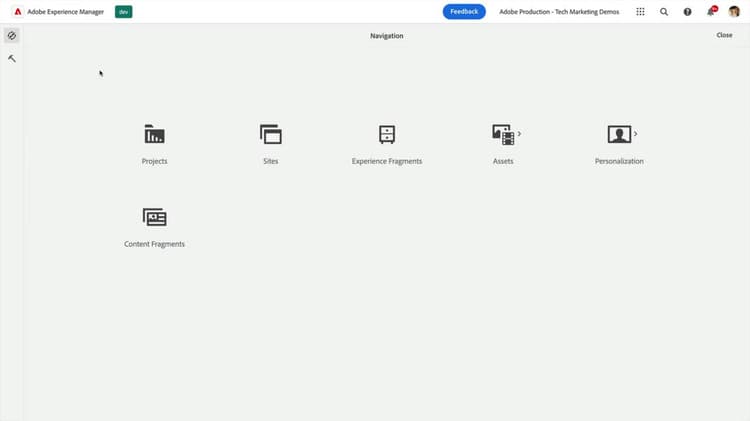Open the help question mark icon

(687, 11)
